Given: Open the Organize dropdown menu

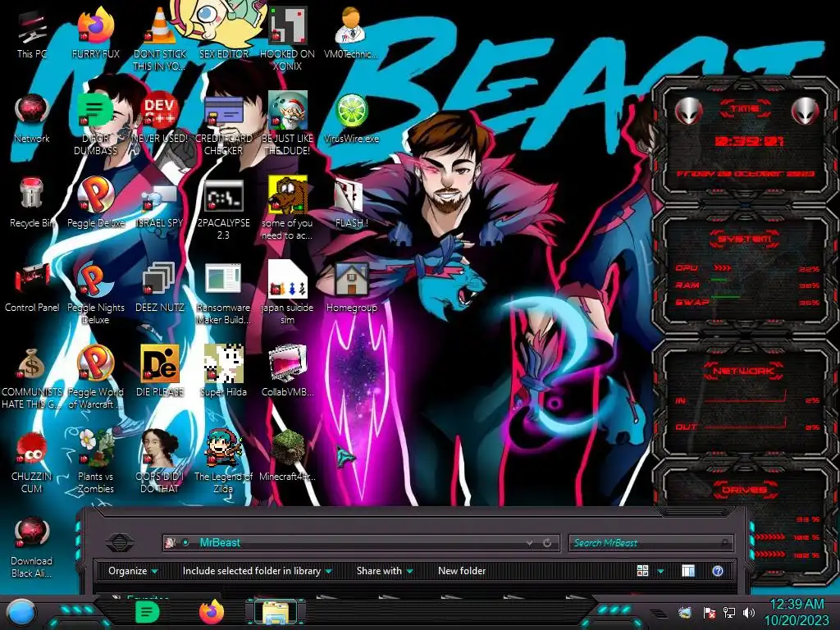Looking at the screenshot, I should tap(133, 571).
